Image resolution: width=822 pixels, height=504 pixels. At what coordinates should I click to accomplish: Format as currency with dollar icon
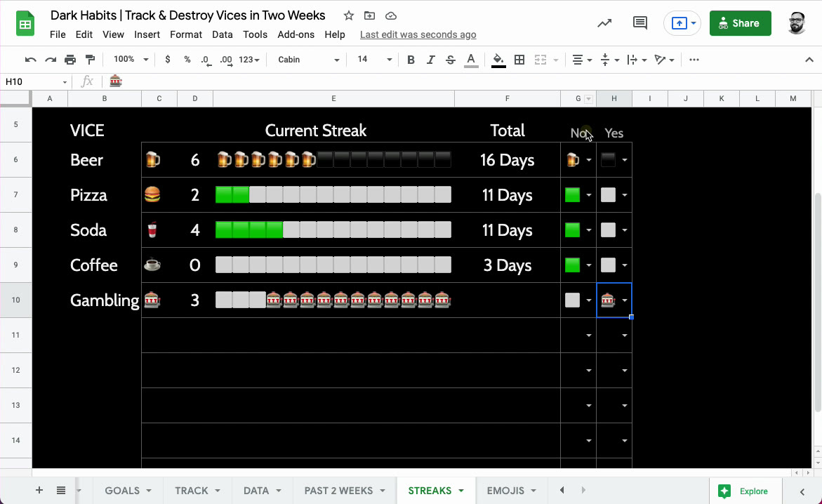pos(167,60)
